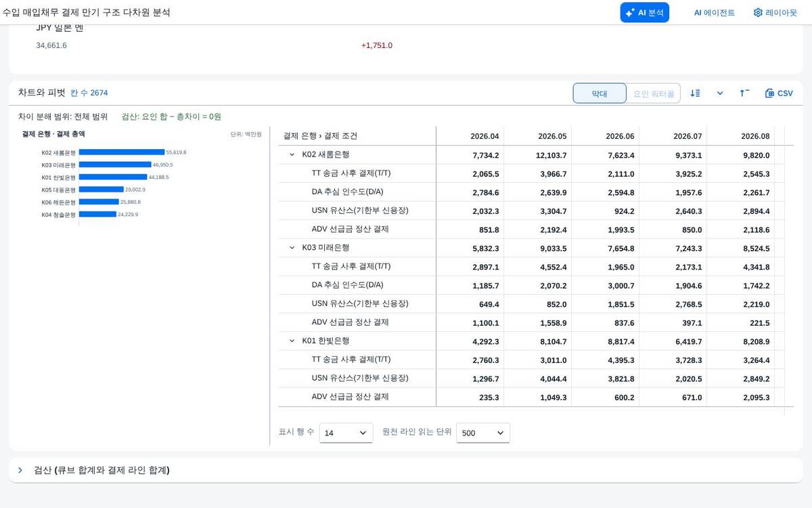The height and width of the screenshot is (508, 812).
Task: Click the 8,817.4 cell for K01 2026.06
Action: tap(606, 341)
